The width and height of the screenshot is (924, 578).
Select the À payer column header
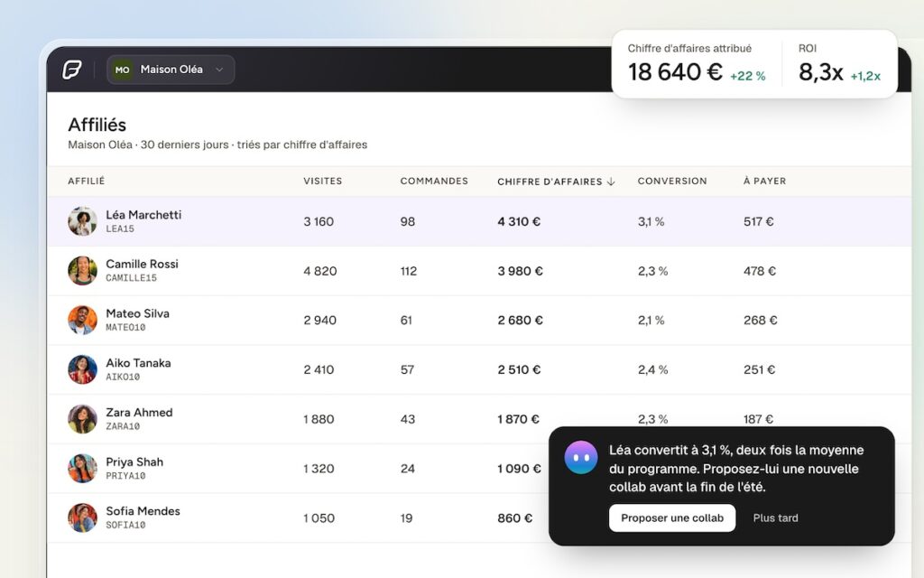(765, 181)
